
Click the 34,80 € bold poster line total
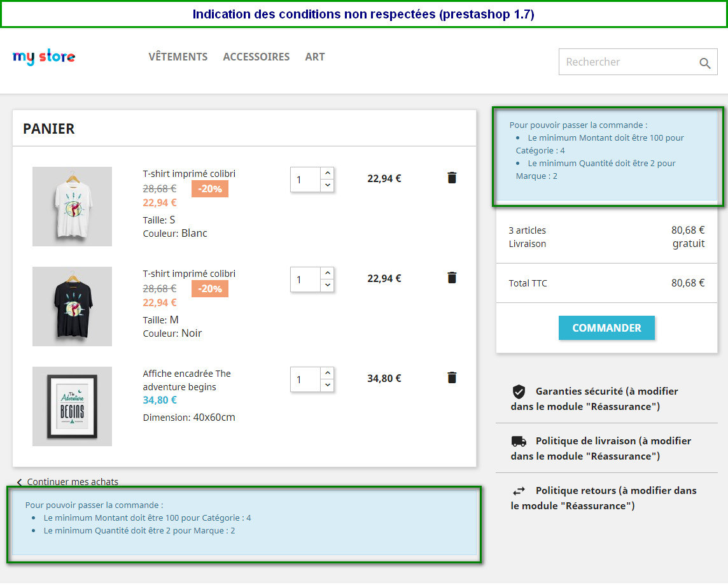click(384, 378)
